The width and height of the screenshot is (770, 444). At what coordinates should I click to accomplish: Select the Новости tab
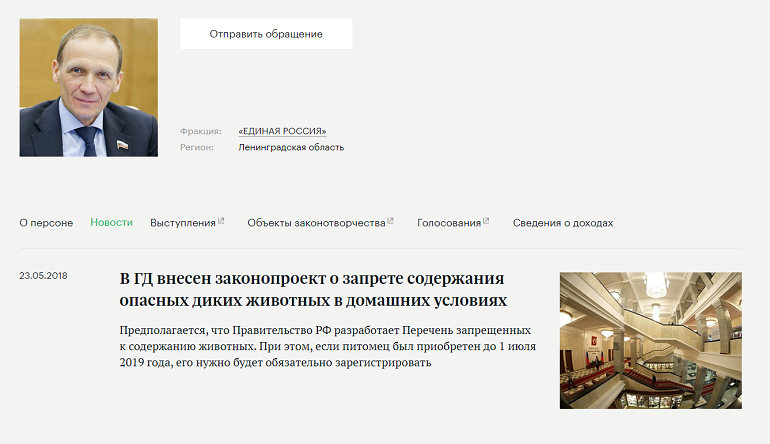(111, 223)
